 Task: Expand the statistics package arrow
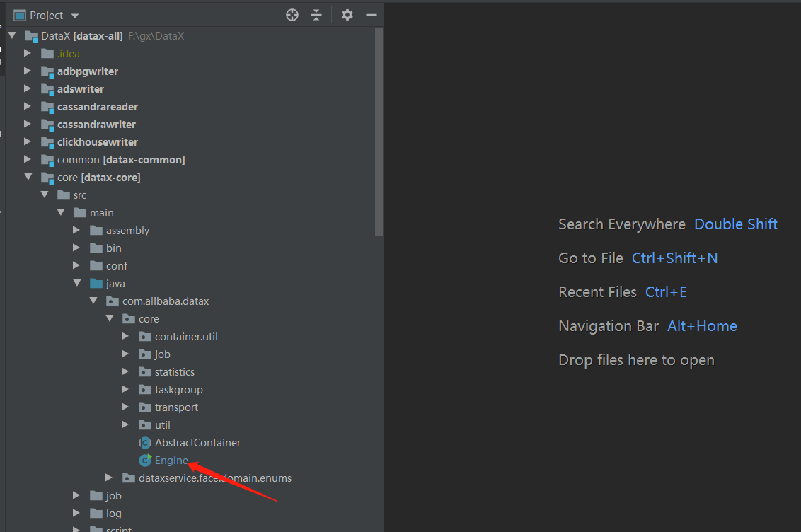coord(125,371)
